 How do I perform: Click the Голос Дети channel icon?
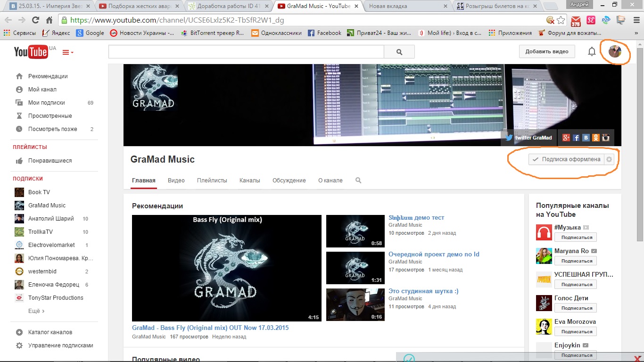coord(544,303)
